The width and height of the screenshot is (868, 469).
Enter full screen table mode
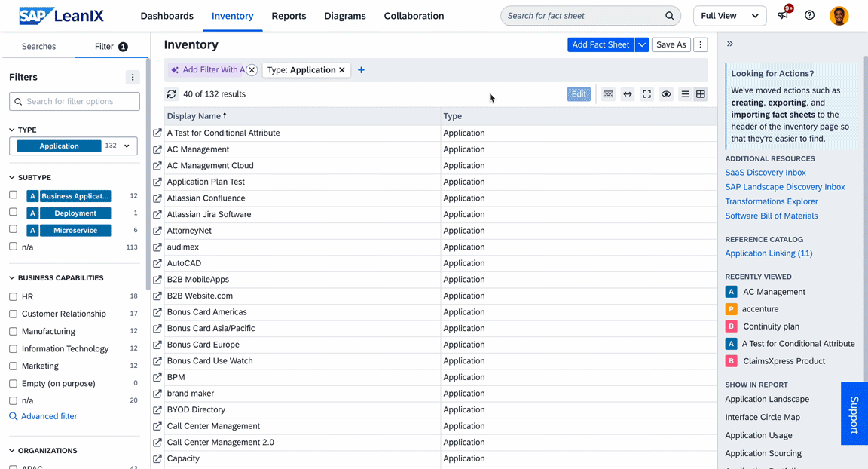tap(646, 94)
